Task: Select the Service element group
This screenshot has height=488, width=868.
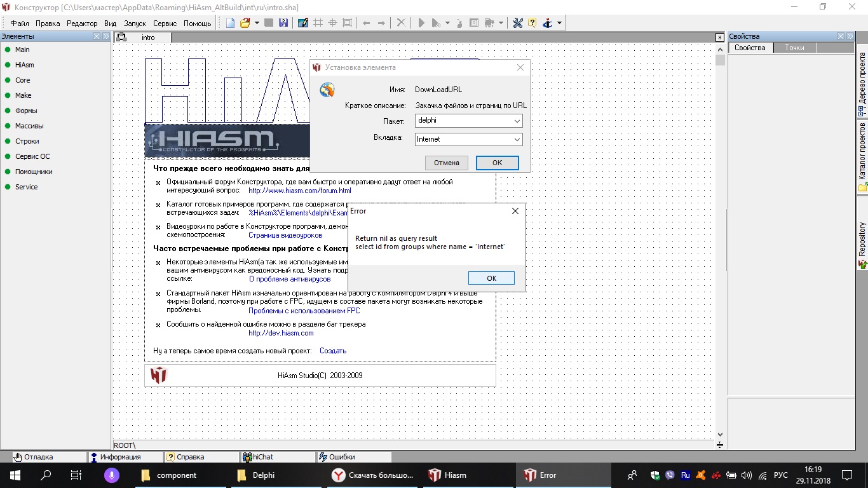Action: click(27, 187)
